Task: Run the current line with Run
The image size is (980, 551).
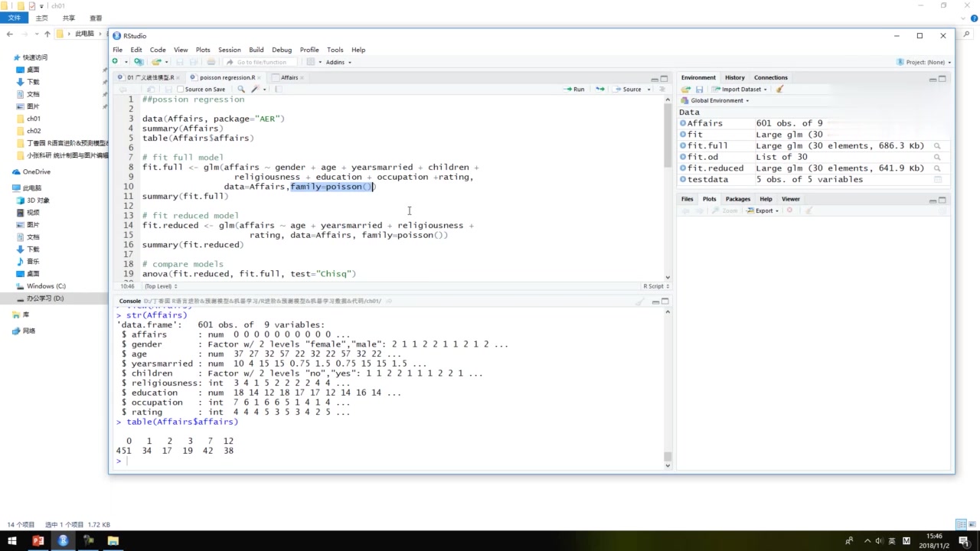Action: point(574,90)
